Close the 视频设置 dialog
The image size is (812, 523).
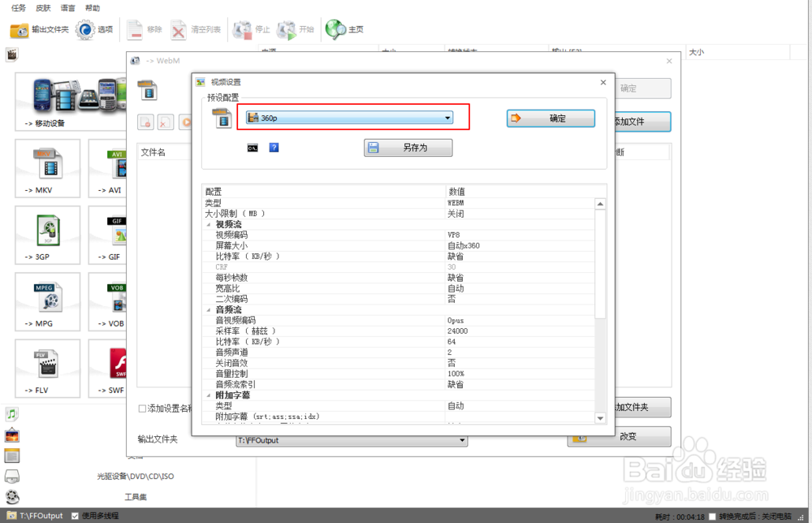point(603,82)
